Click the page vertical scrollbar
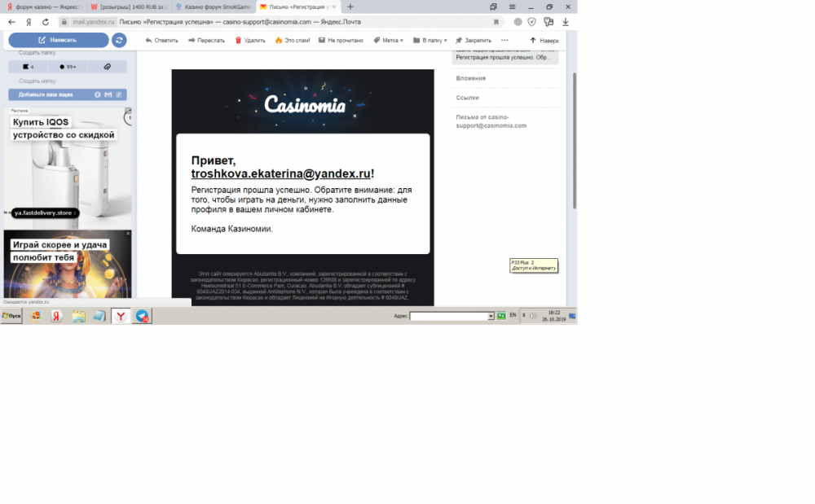This screenshot has width=815, height=504. click(x=575, y=141)
